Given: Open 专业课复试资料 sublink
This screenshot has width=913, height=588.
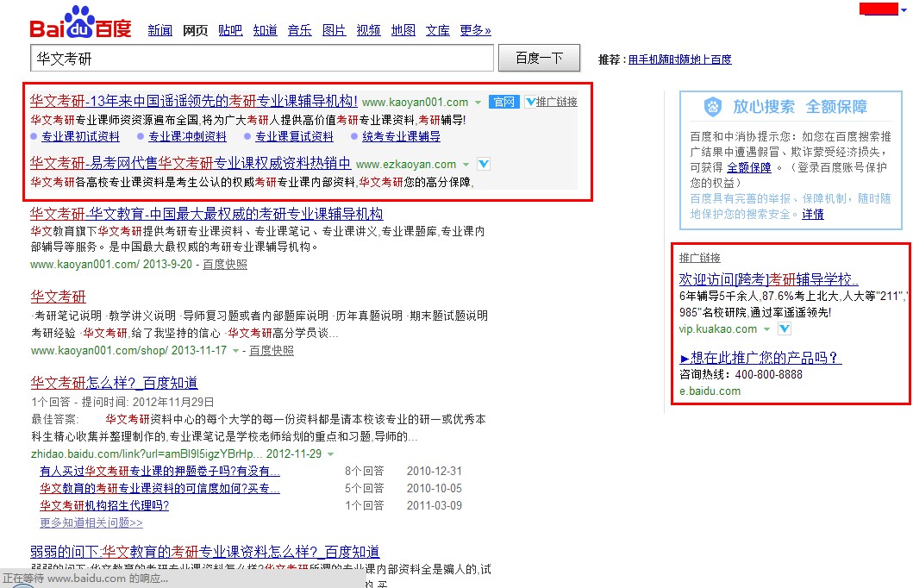Looking at the screenshot, I should 294,137.
